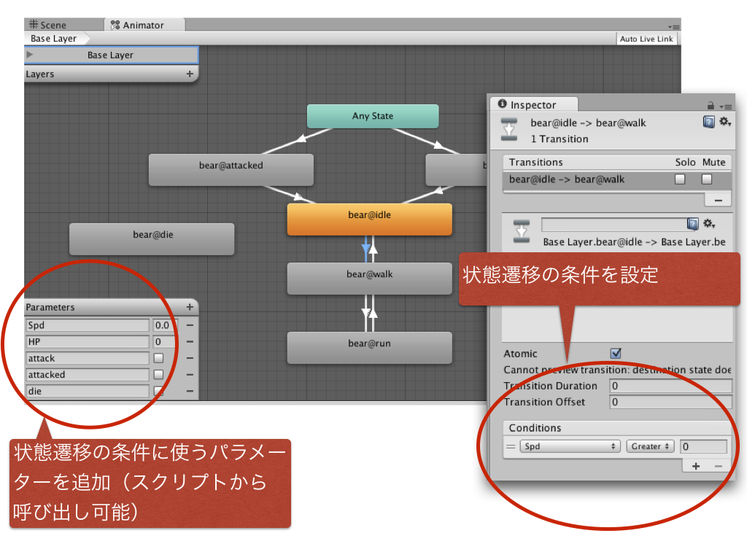
Task: Open the Inspector tab
Action: 533,105
